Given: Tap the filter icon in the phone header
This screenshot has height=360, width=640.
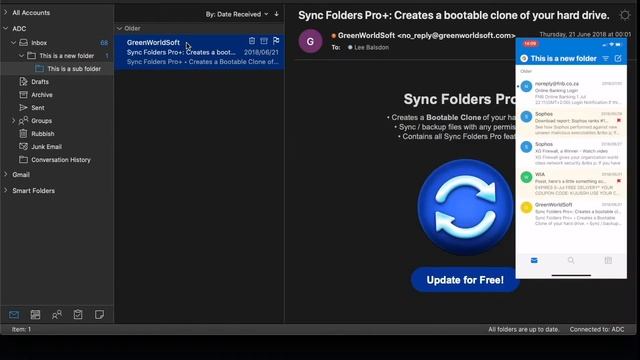Looking at the screenshot, I should click(x=606, y=59).
